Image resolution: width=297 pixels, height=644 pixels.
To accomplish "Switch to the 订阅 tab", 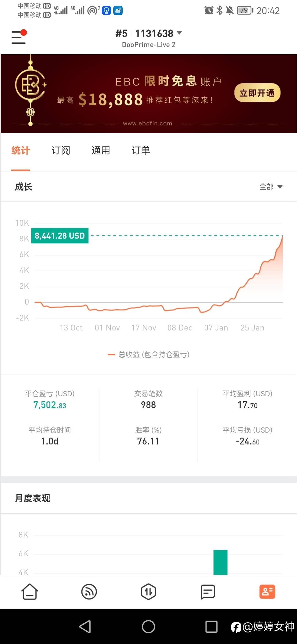I will 61,151.
